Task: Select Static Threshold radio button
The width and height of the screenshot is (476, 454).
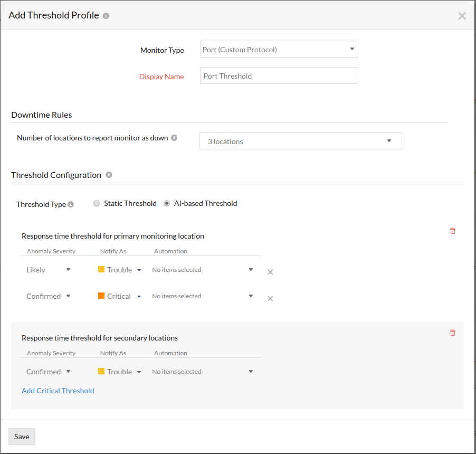Action: pyautogui.click(x=97, y=203)
